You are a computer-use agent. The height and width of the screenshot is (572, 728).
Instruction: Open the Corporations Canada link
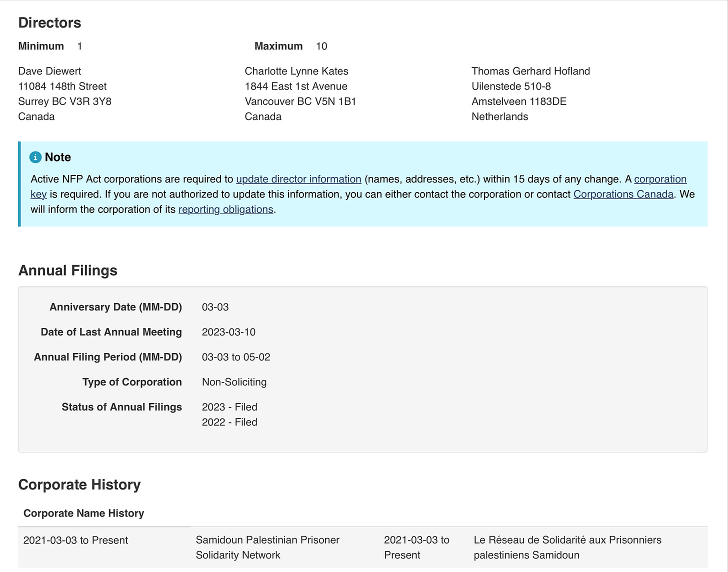coord(623,194)
